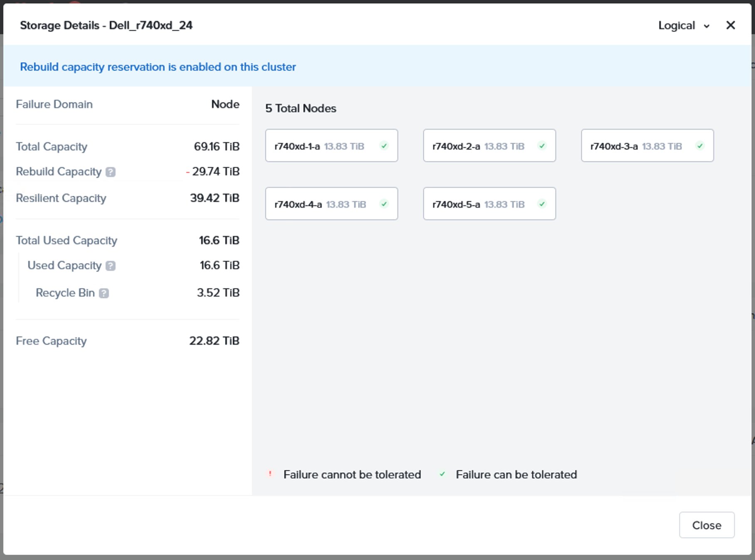Viewport: 755px width, 560px height.
Task: Open Used Capacity help icon
Action: (110, 266)
